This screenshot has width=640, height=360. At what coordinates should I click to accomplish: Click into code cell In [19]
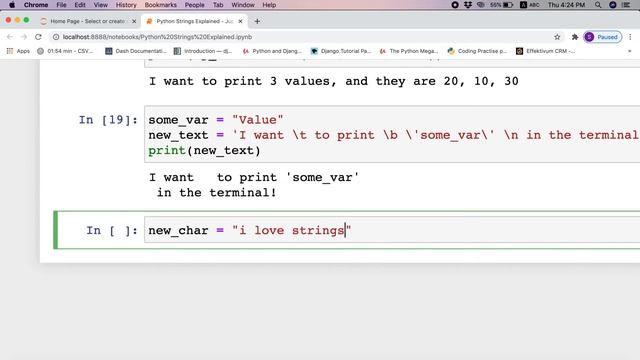pyautogui.click(x=392, y=134)
